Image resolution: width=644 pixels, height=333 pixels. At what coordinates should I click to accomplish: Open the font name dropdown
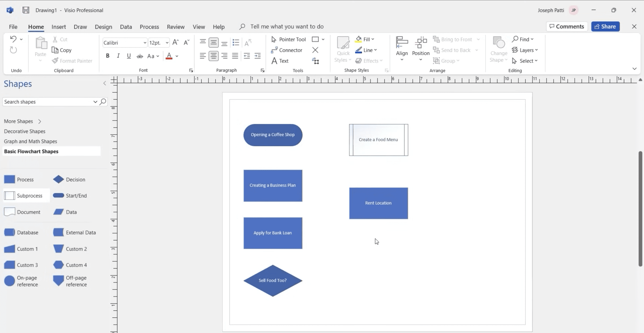click(x=145, y=43)
